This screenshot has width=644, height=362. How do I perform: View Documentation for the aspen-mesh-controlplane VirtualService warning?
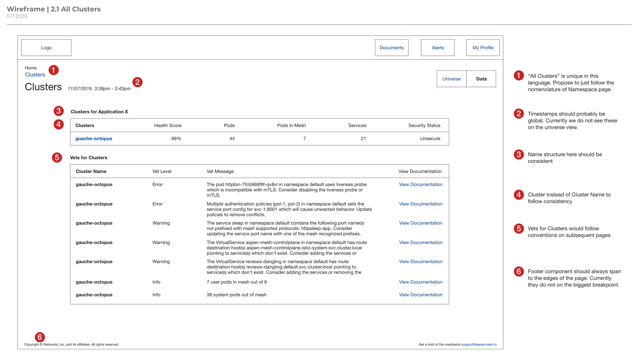click(421, 242)
